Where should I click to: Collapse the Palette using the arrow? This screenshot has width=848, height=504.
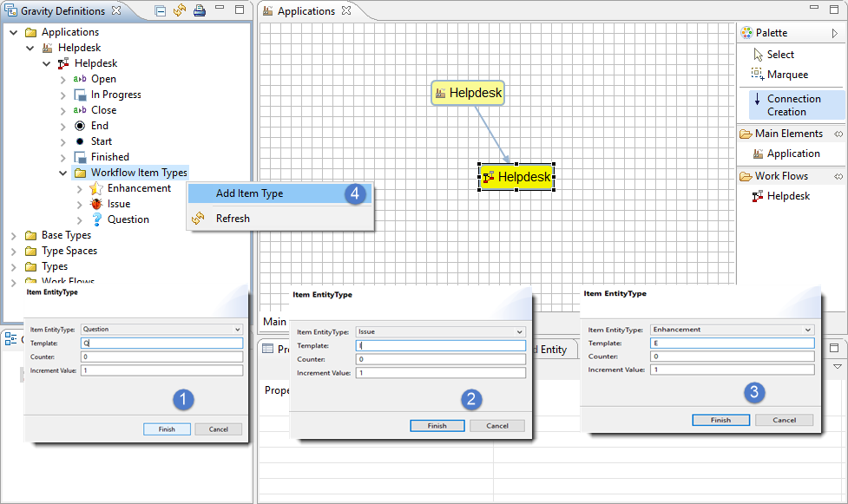835,33
